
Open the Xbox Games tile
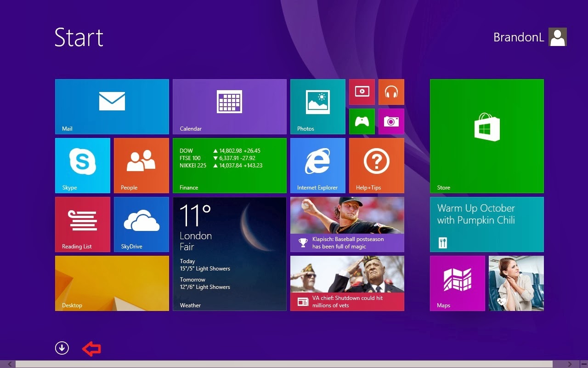[x=362, y=121]
